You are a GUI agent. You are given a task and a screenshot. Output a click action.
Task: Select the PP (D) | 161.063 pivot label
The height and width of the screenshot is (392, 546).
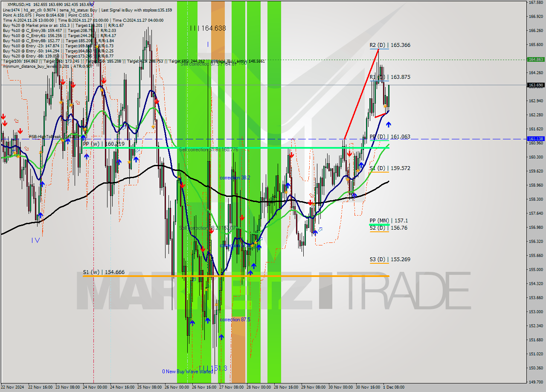click(x=390, y=137)
